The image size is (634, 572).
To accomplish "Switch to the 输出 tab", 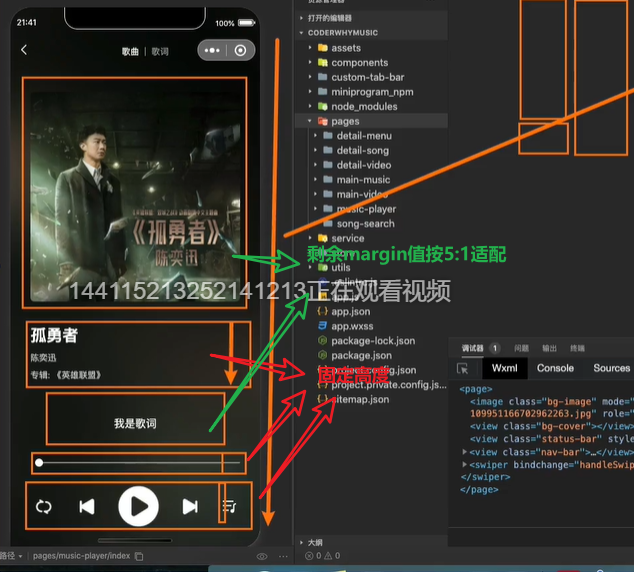I will [549, 348].
